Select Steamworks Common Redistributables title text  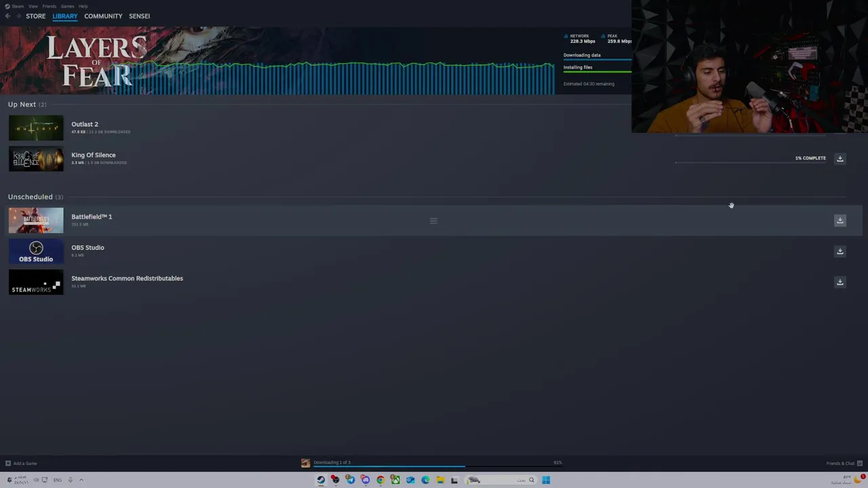[127, 279]
